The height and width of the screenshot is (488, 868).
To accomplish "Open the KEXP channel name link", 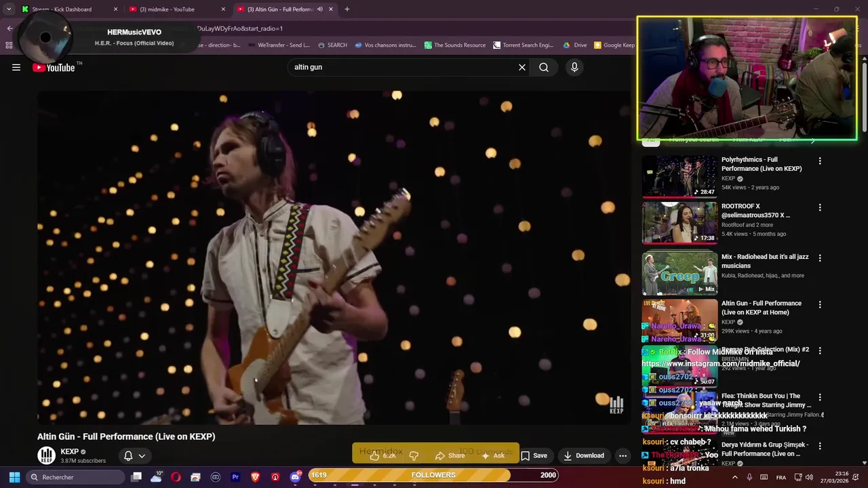I will click(x=70, y=452).
